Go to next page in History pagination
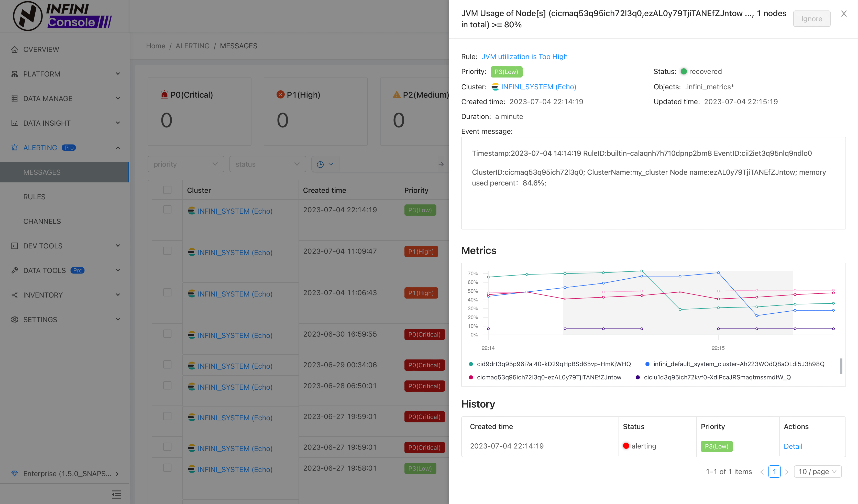 786,472
